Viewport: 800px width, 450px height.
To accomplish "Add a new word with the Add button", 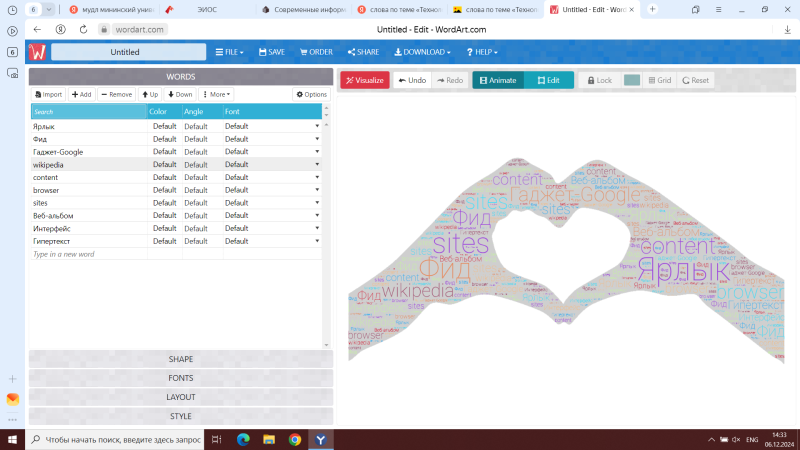I will coord(81,94).
